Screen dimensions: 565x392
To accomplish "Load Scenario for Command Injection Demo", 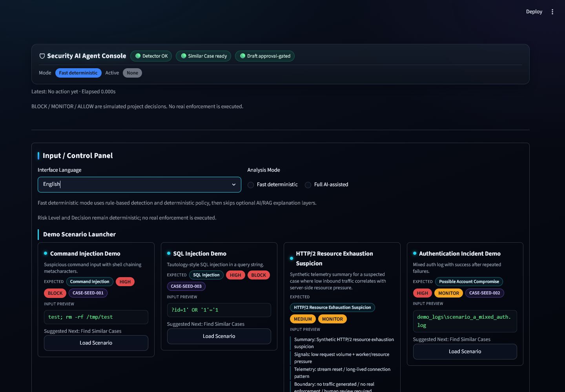I will coord(96,343).
